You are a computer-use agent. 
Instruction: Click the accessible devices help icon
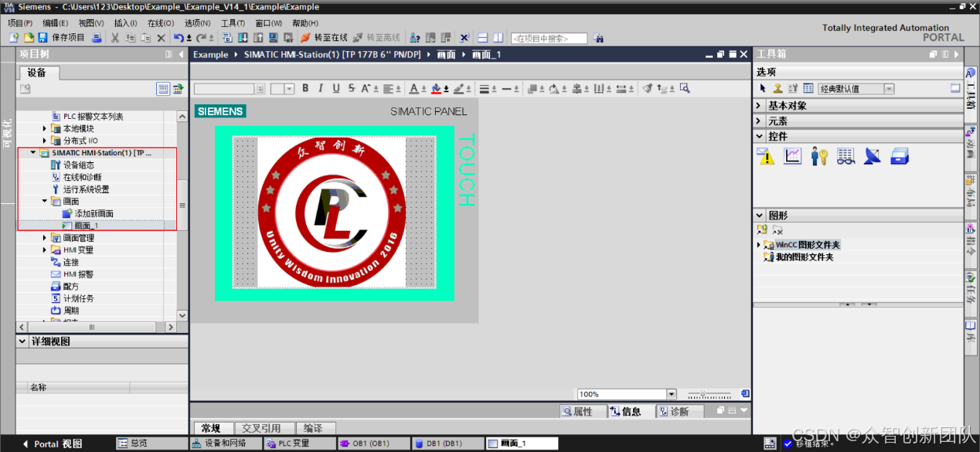[415, 37]
